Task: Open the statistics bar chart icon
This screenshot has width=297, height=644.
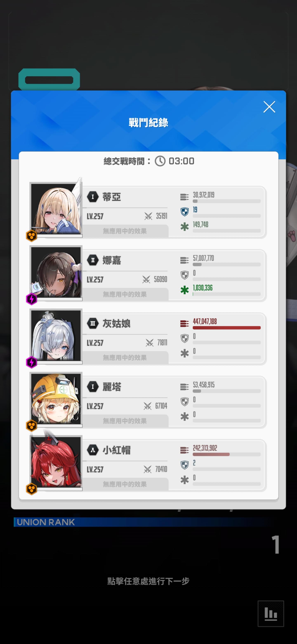Action: [x=271, y=613]
